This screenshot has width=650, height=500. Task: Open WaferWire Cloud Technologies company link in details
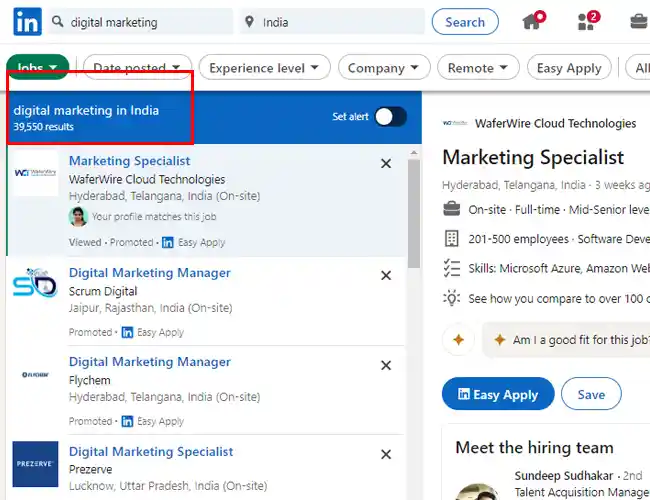click(x=555, y=123)
